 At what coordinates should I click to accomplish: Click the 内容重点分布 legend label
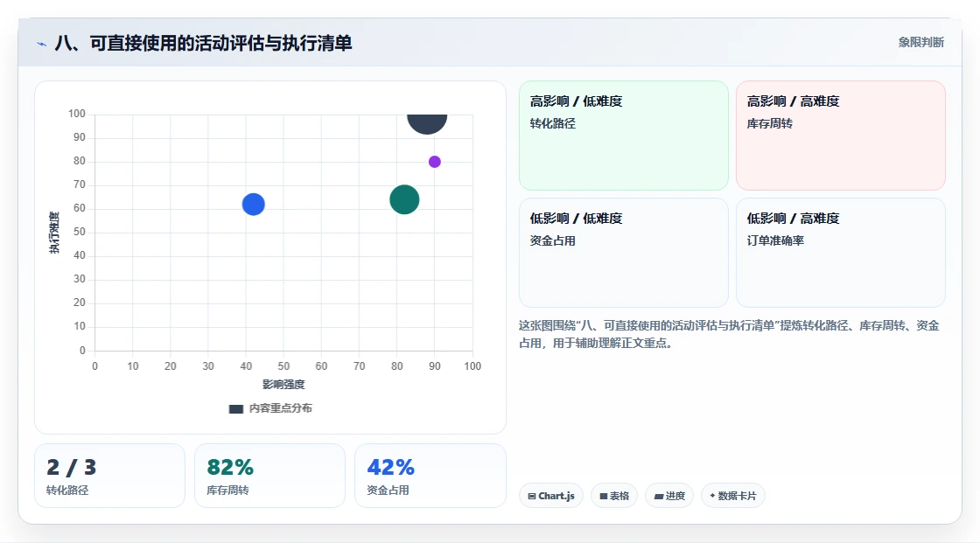[x=281, y=408]
